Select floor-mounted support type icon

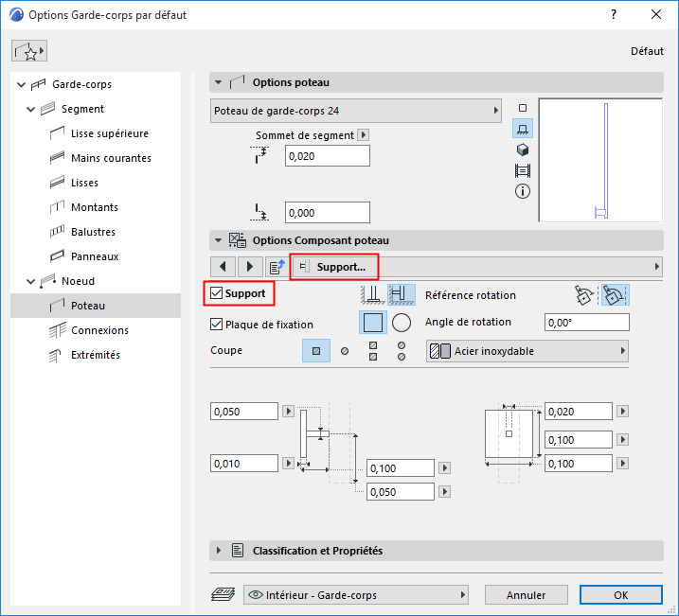click(373, 294)
